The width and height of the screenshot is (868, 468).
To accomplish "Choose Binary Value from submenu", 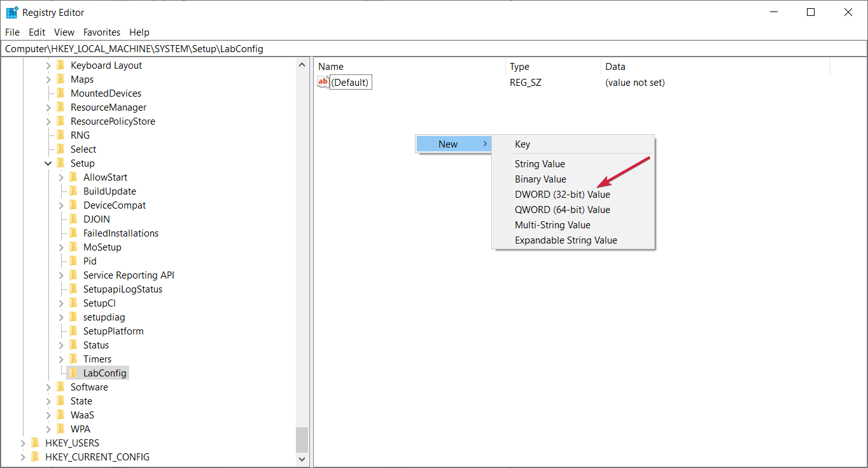I will tap(573, 179).
